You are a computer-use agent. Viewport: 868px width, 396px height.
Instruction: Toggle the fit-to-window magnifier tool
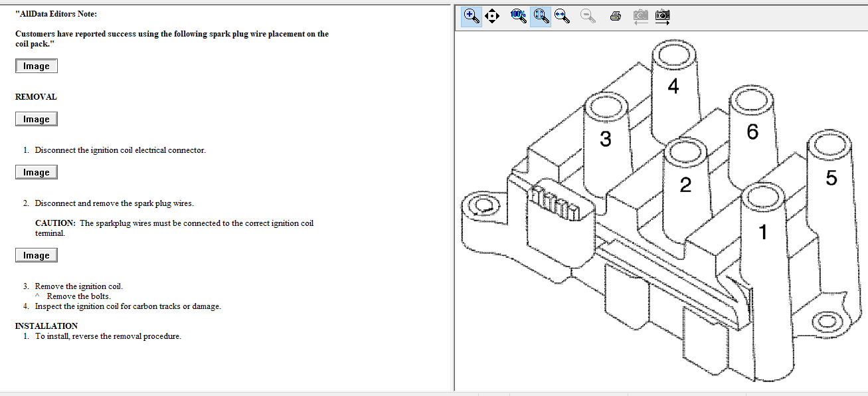[x=541, y=16]
